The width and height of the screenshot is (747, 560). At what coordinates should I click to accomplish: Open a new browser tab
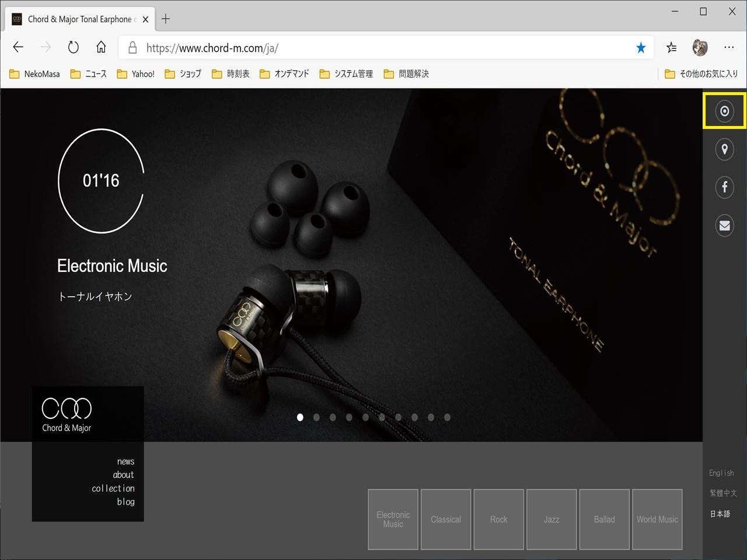point(166,19)
